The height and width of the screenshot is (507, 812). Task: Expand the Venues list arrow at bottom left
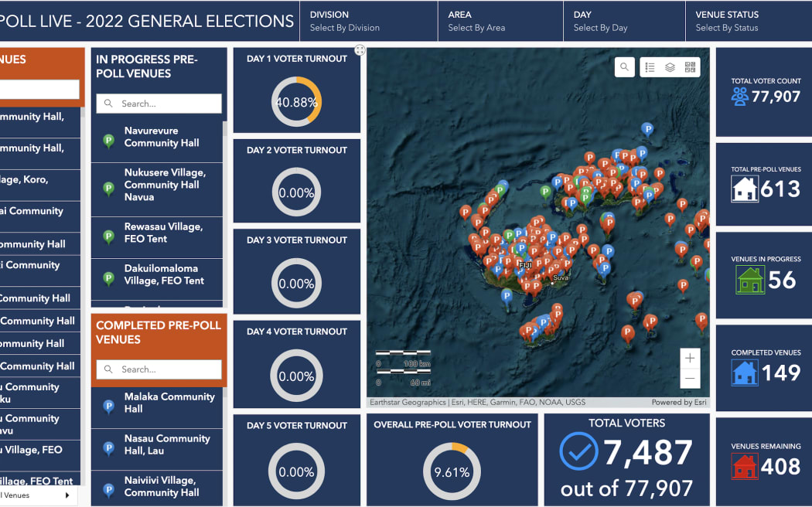coord(66,495)
